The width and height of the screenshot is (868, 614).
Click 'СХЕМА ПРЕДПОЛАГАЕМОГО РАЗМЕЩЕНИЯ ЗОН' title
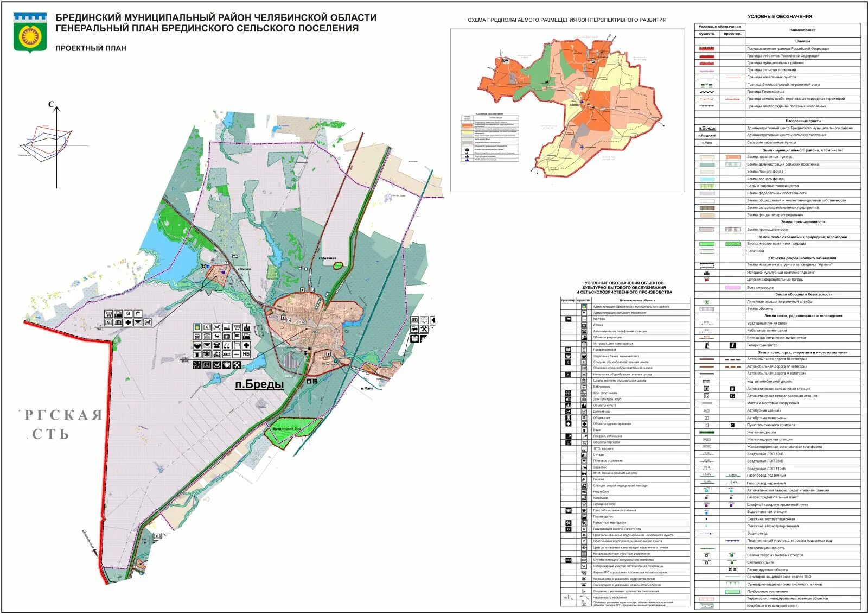567,20
